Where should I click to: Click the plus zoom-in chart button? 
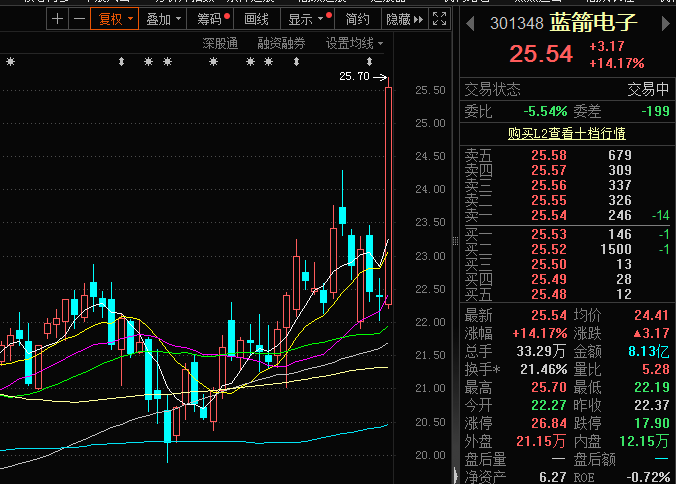(x=58, y=19)
